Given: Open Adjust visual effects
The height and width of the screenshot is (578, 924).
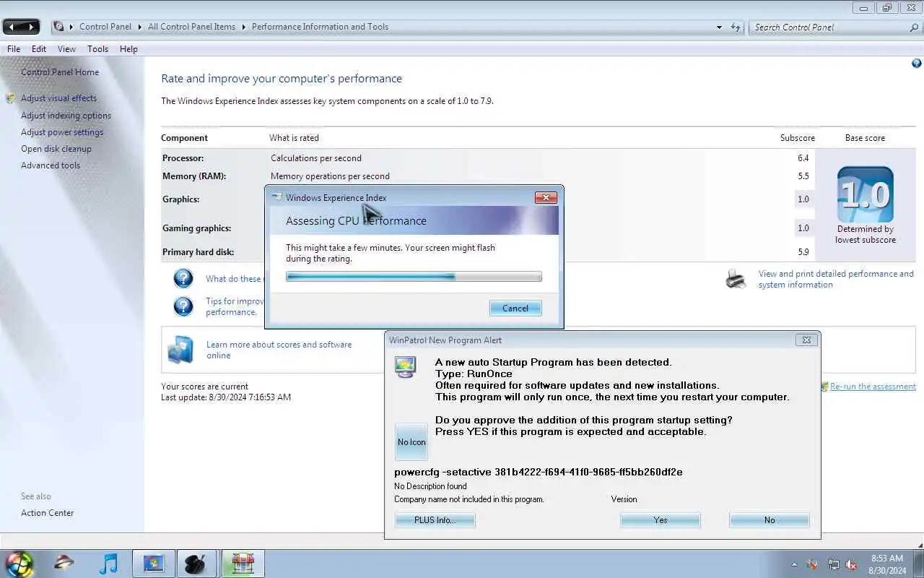Looking at the screenshot, I should coord(58,98).
